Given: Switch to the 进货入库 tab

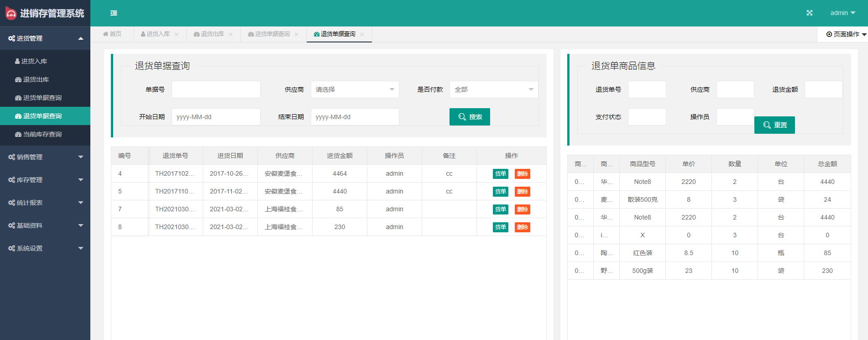Looking at the screenshot, I should [x=155, y=34].
